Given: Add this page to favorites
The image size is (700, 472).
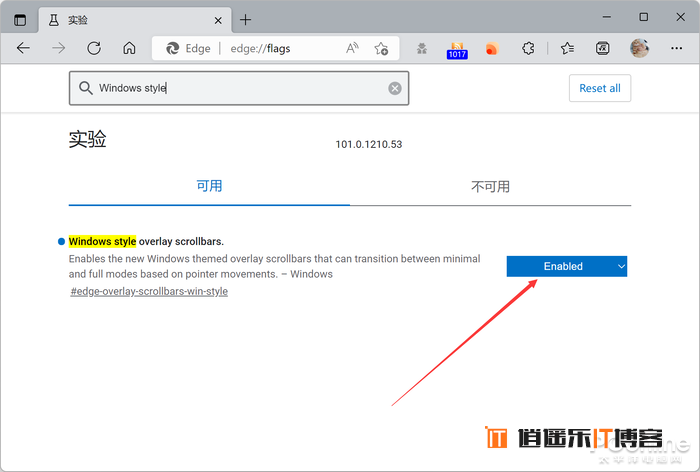Looking at the screenshot, I should coord(381,48).
